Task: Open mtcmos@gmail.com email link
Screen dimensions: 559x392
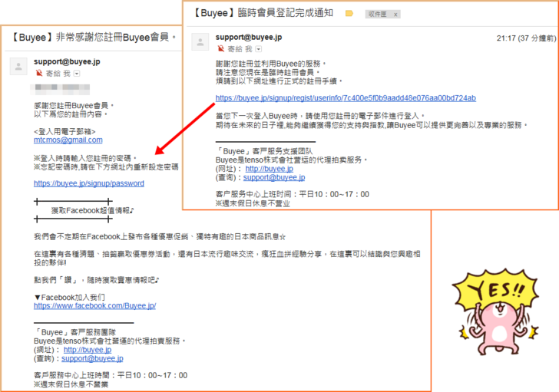Action: click(x=68, y=140)
